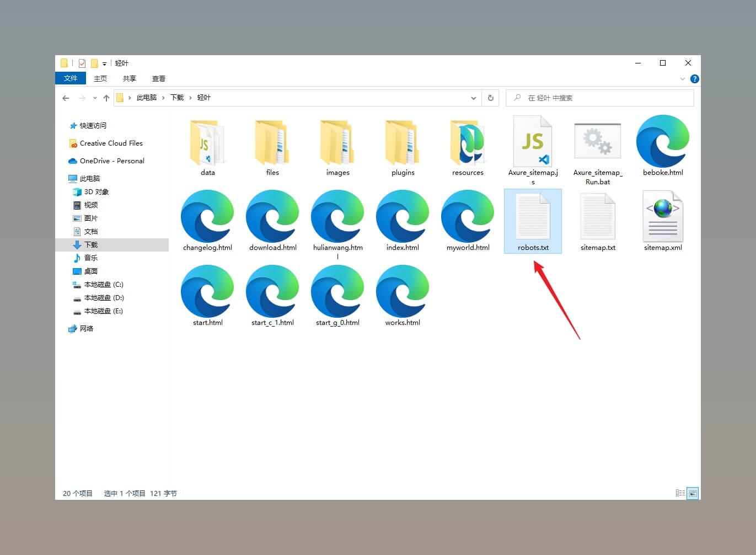Open Customize Quick Access Toolbar dropdown

click(104, 63)
